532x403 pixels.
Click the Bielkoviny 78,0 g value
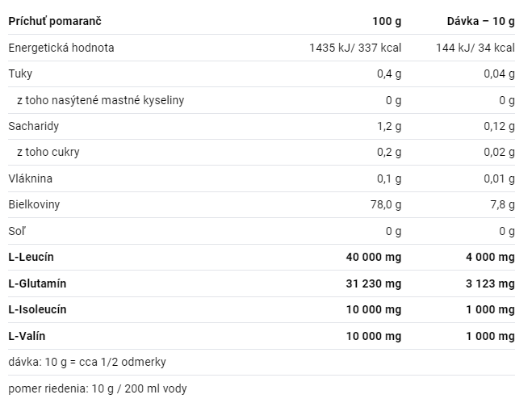(386, 204)
